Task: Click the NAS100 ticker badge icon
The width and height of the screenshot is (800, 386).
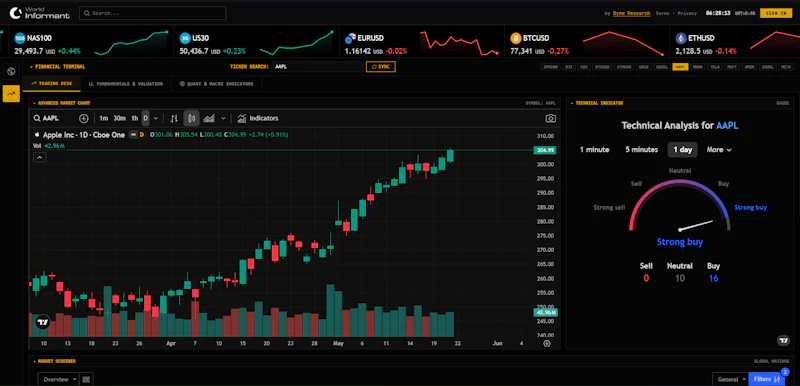Action: (20, 38)
